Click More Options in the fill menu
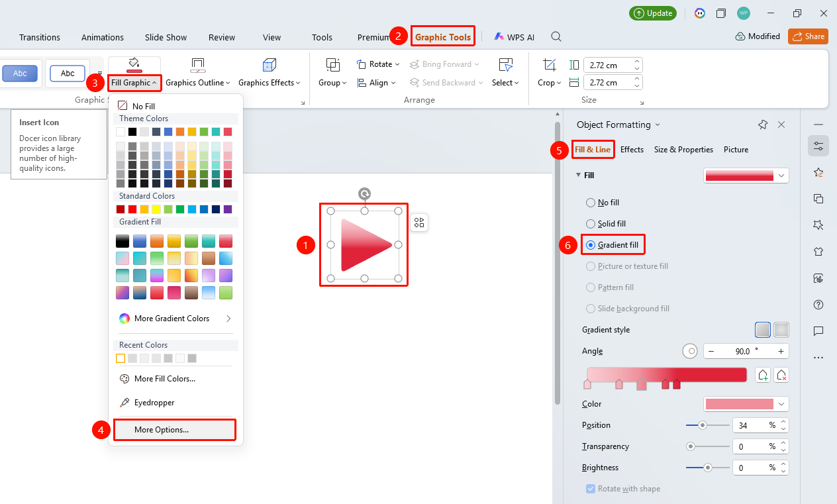Viewport: 837px width, 504px height. pos(175,430)
